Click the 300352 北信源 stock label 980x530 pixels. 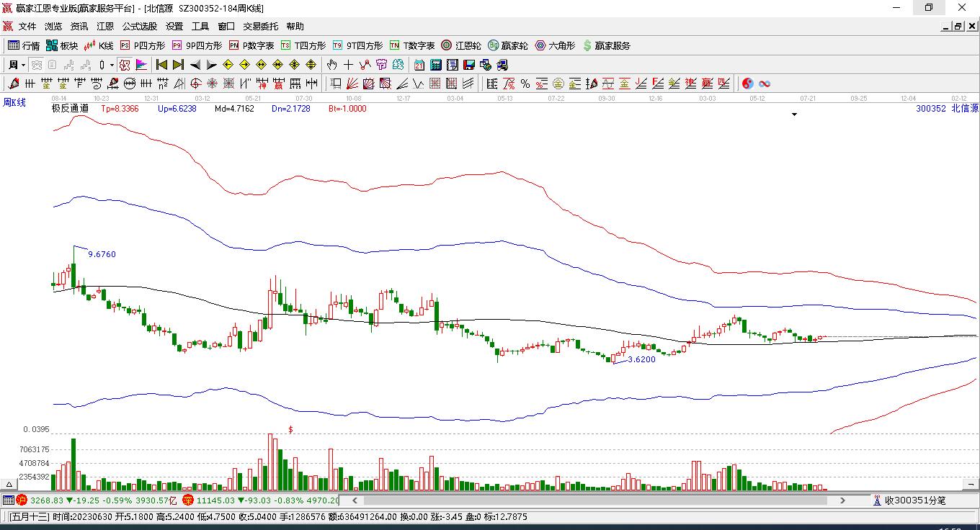947,109
